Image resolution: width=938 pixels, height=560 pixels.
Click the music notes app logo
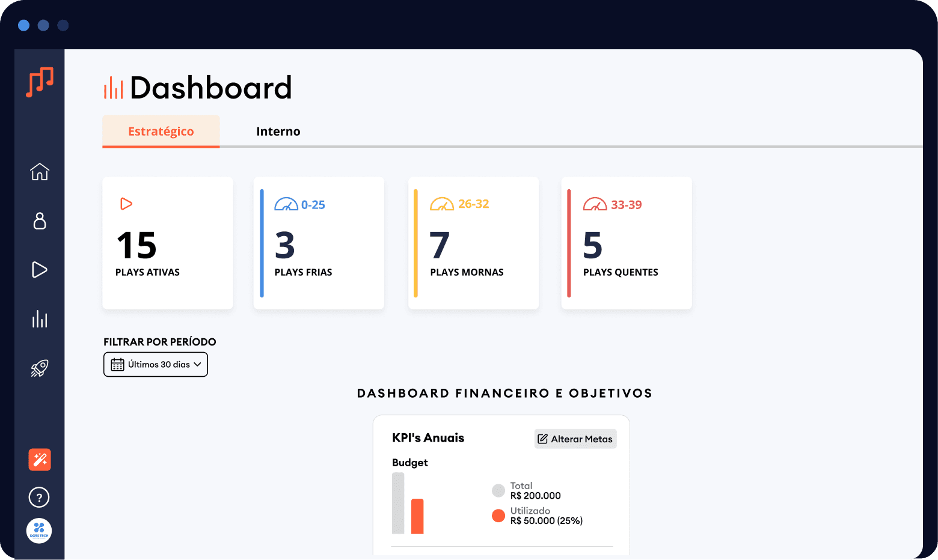pyautogui.click(x=39, y=83)
